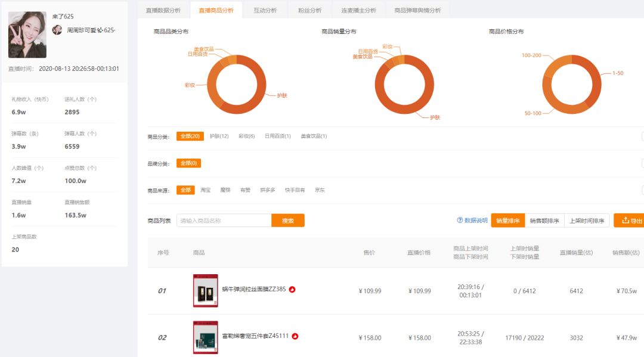Select the 日用百货(1) category filter
This screenshot has height=357, width=644.
(277, 136)
